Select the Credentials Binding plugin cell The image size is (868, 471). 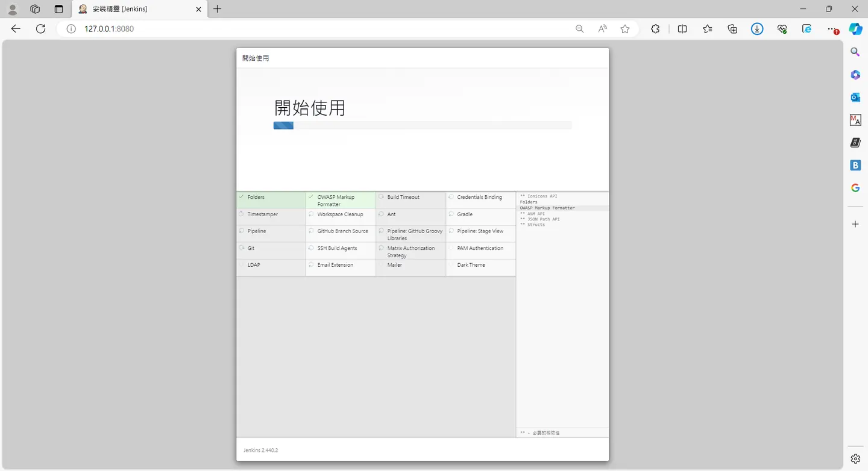tap(481, 200)
